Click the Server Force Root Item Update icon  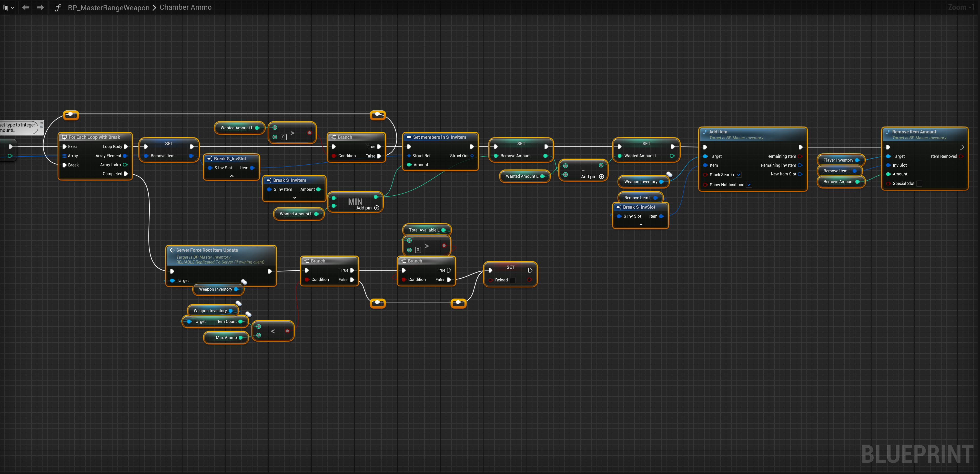pyautogui.click(x=172, y=250)
